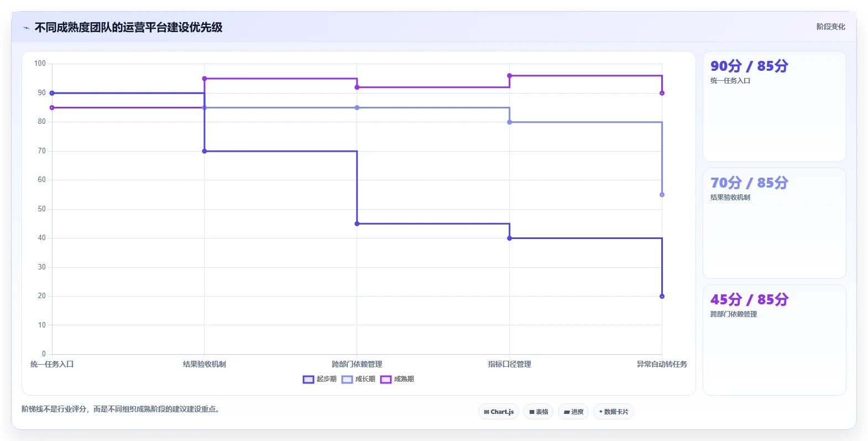Click 起步期 point at 异常自动转任务 (20)
Image resolution: width=868 pixels, height=441 pixels.
[x=662, y=297]
